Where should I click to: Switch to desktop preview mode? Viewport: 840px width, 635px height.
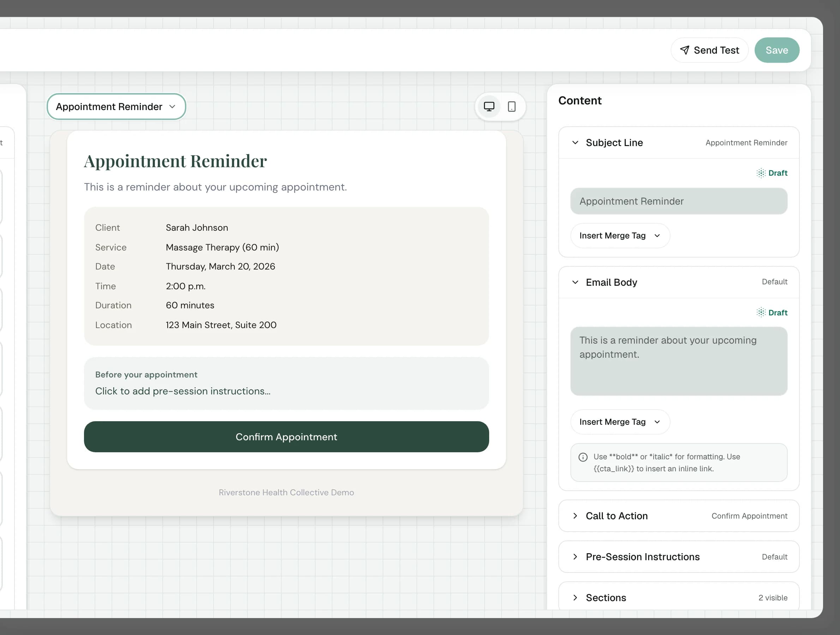pos(489,107)
